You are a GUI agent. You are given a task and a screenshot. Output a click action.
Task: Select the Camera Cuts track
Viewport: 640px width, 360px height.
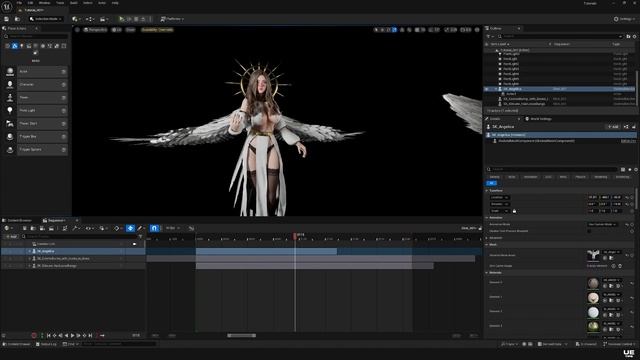(73, 244)
